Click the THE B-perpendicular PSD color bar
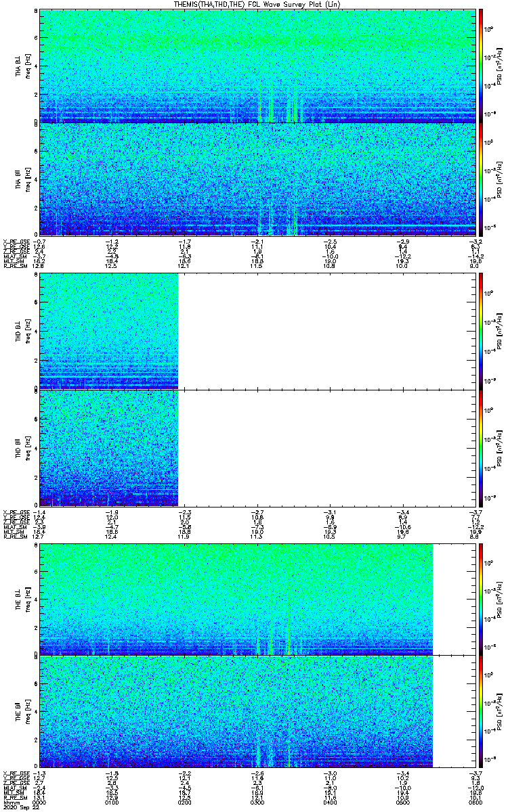508x812 pixels. coord(481,599)
